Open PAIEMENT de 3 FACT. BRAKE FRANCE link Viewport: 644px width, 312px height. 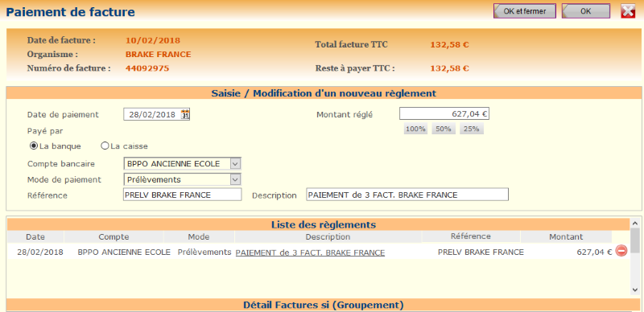(x=310, y=252)
